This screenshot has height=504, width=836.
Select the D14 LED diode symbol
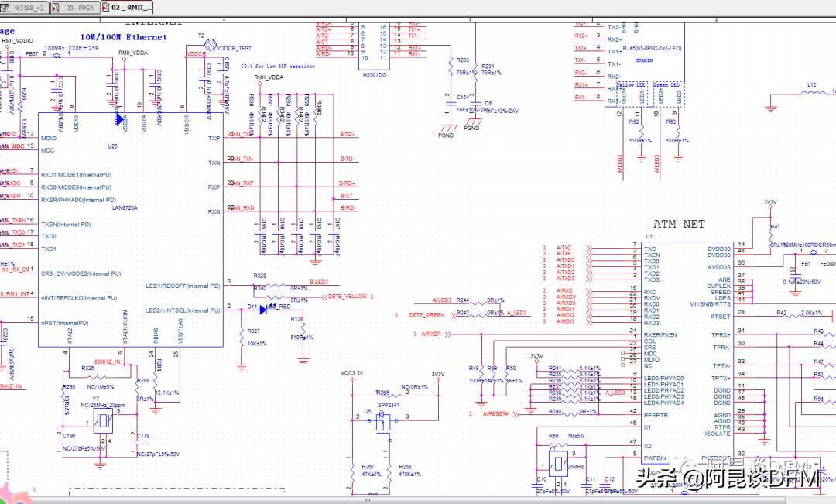pyautogui.click(x=265, y=309)
